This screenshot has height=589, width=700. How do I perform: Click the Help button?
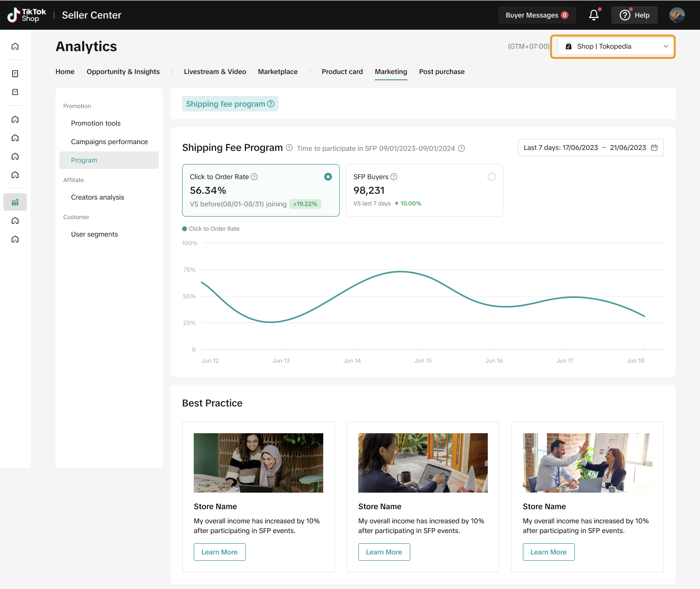[634, 15]
